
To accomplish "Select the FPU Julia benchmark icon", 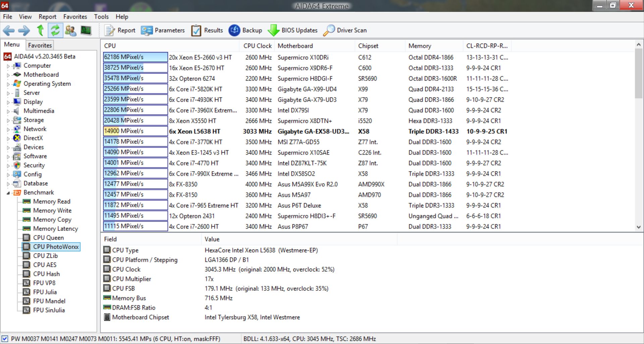I will click(26, 292).
